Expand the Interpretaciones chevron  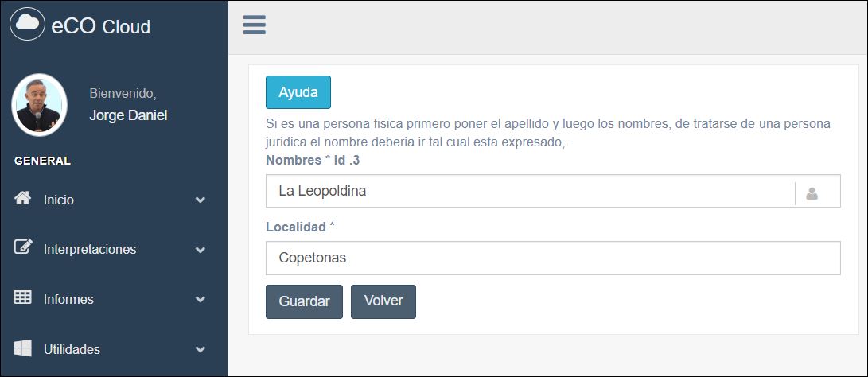[x=200, y=250]
